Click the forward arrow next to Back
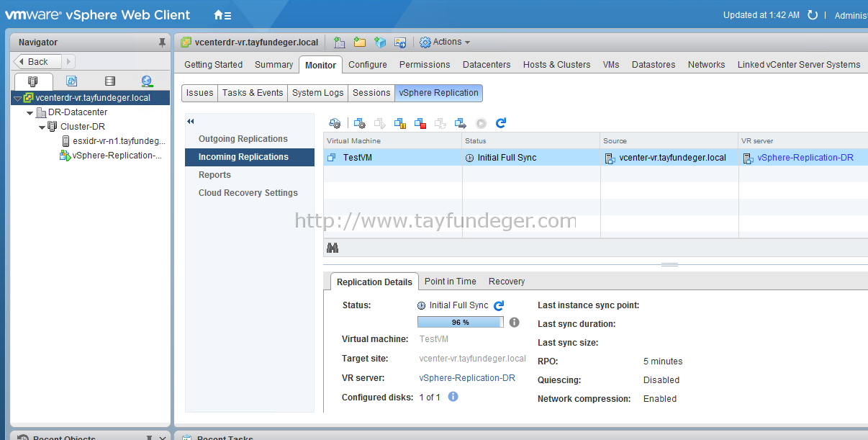Image resolution: width=868 pixels, height=440 pixels. [69, 62]
